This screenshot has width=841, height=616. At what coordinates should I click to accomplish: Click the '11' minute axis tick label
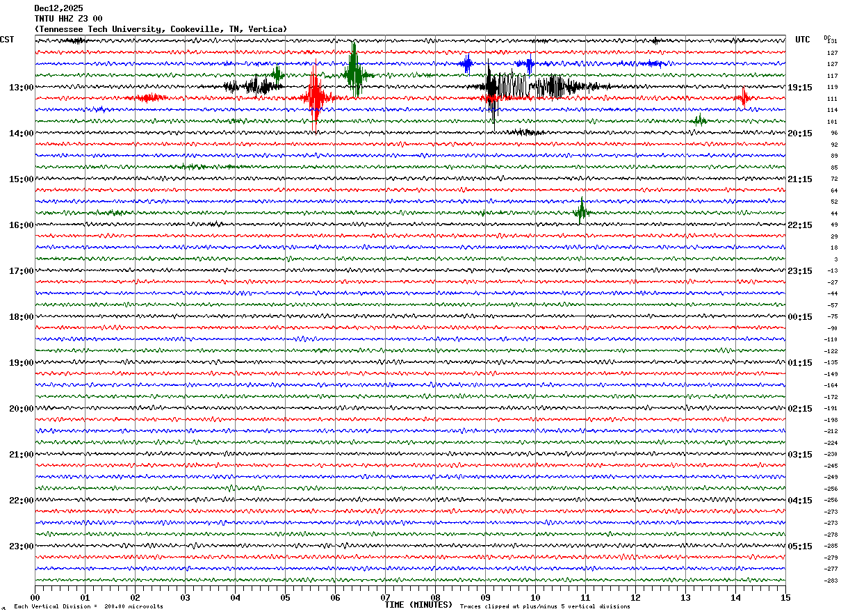[x=585, y=598]
